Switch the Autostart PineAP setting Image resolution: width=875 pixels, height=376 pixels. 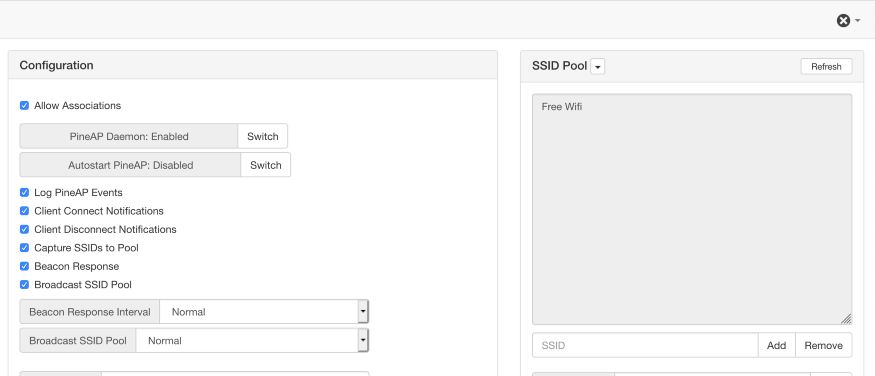tap(266, 165)
